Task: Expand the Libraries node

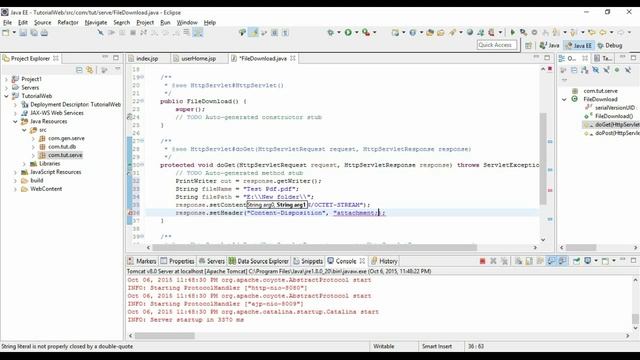Action: [x=24, y=164]
